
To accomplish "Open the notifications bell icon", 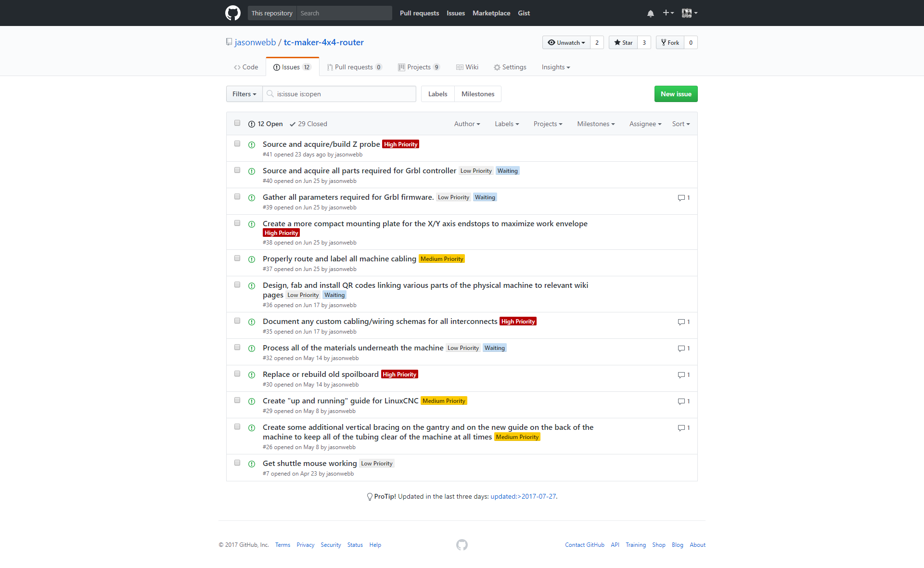I will point(651,13).
